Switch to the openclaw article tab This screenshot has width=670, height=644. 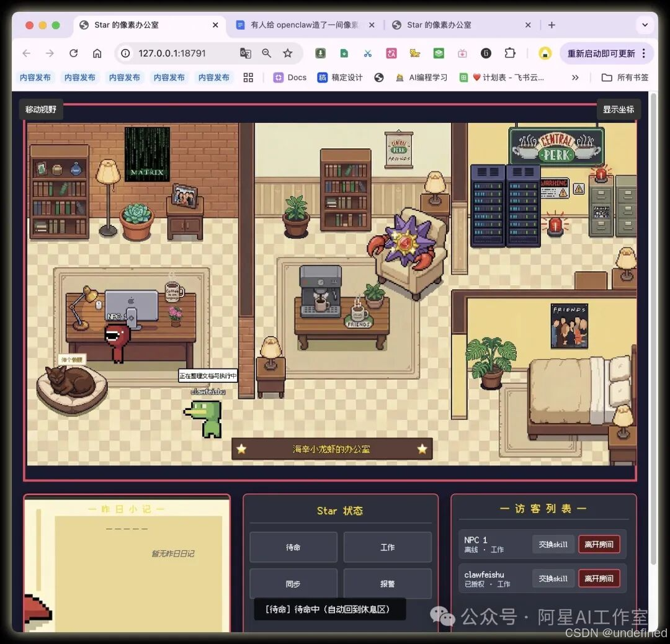(305, 25)
